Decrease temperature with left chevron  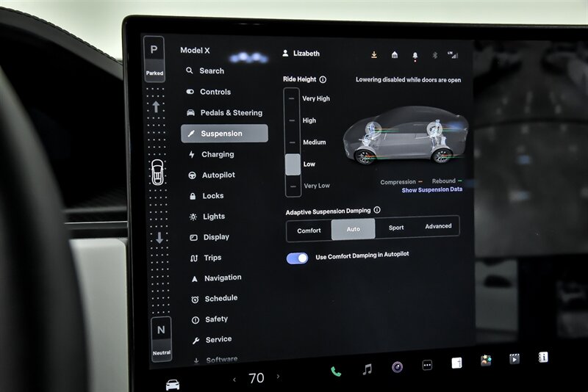click(x=234, y=380)
